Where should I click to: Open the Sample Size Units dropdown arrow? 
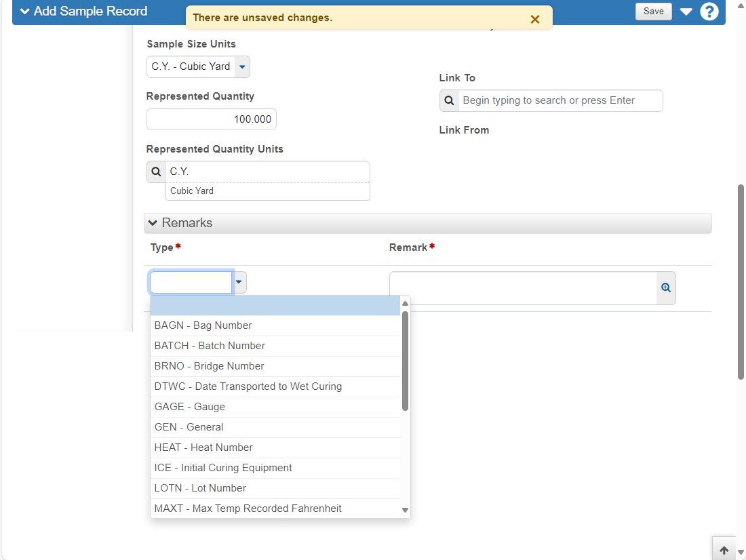[x=242, y=66]
